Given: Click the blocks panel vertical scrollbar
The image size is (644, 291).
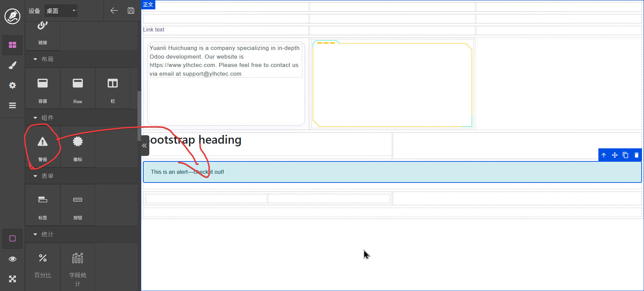Looking at the screenshot, I should click(x=139, y=116).
